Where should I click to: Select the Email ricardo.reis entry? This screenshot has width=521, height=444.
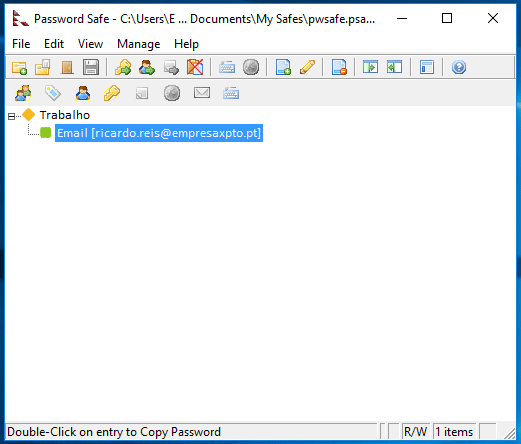[159, 133]
